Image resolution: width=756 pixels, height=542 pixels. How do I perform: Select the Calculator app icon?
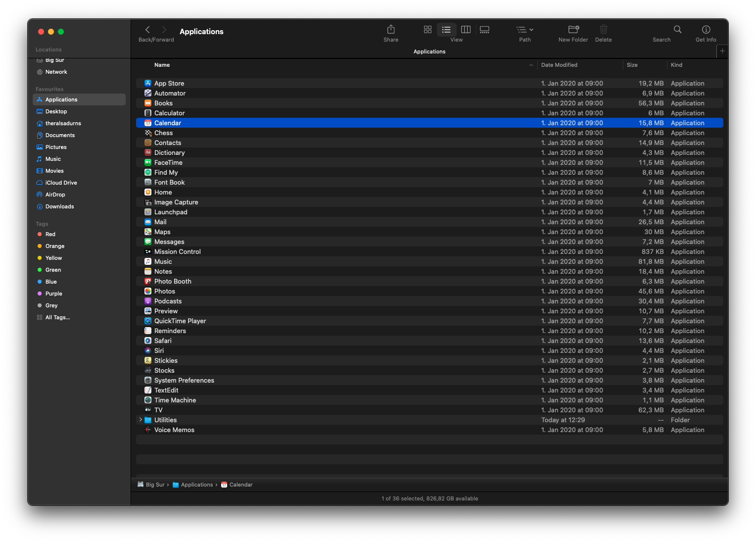tap(148, 113)
